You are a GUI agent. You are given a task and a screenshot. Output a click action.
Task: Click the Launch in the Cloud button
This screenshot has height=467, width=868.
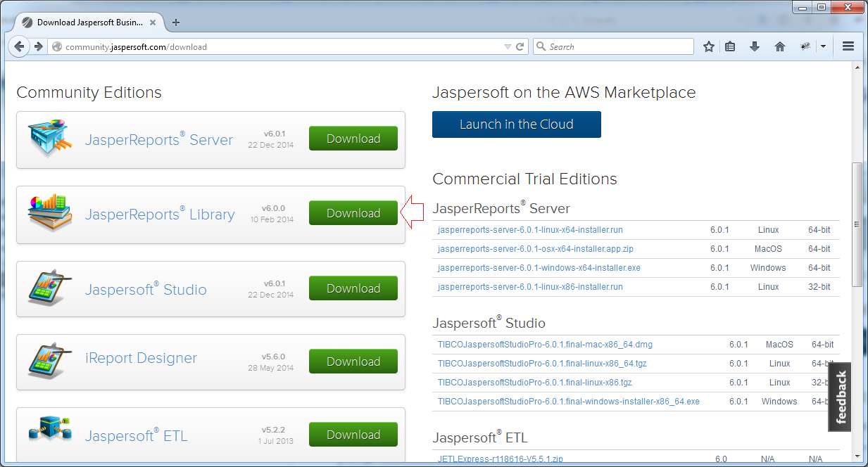coord(516,124)
